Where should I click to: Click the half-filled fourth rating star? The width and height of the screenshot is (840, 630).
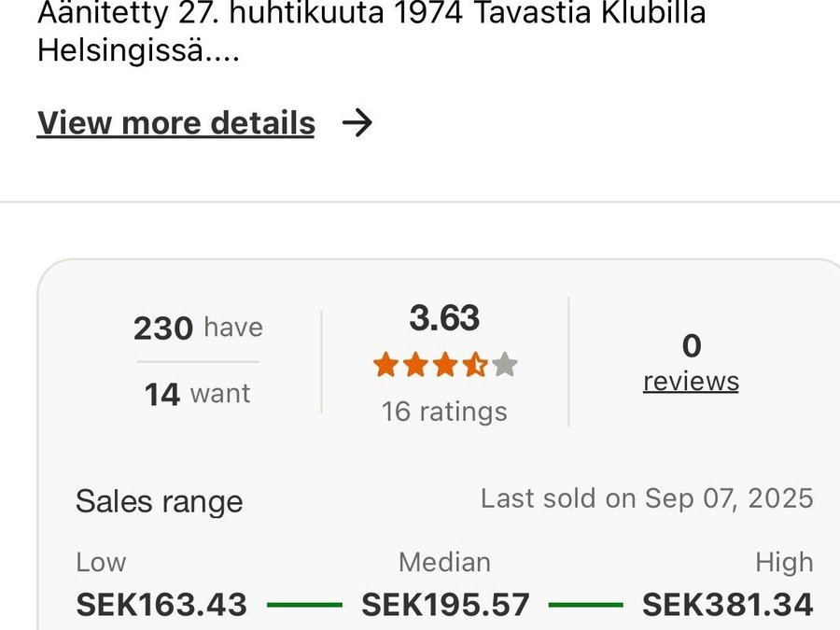coord(475,365)
